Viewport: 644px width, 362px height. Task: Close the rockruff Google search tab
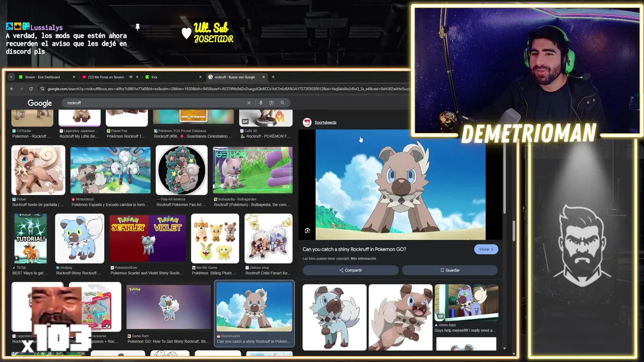point(264,77)
